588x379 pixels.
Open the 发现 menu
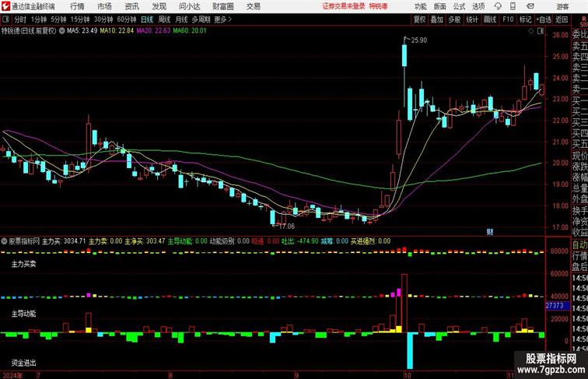coord(159,6)
